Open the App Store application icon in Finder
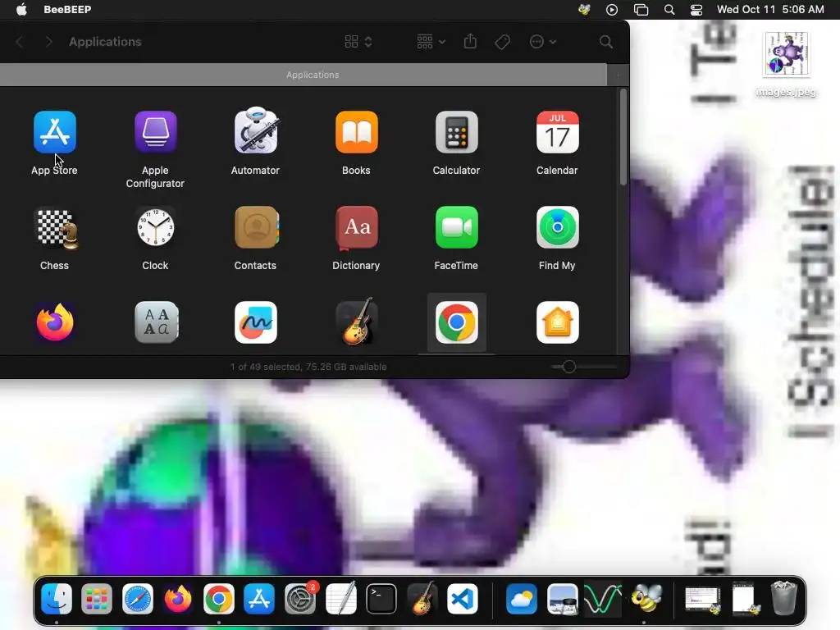The image size is (840, 630). click(55, 132)
